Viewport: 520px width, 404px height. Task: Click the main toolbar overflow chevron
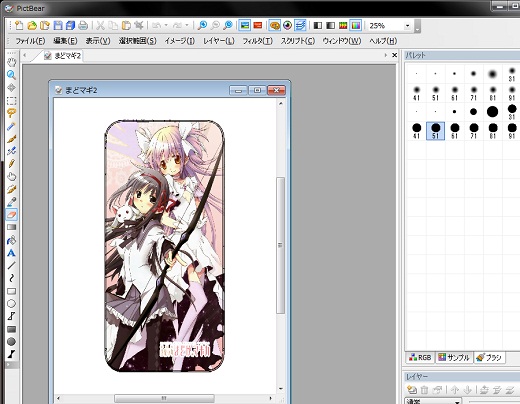417,27
